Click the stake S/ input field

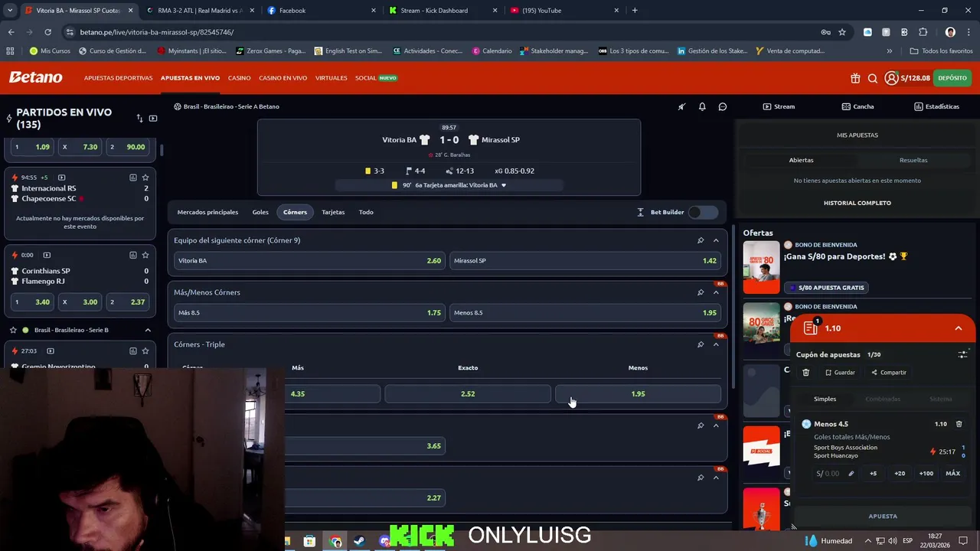point(835,474)
